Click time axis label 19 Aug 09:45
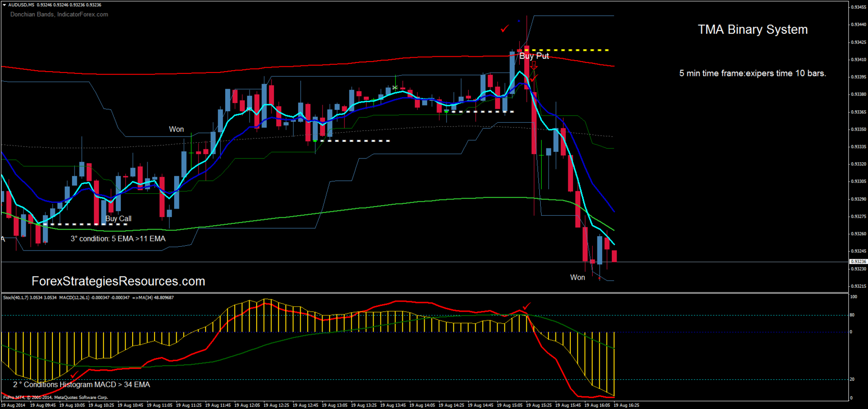Viewport: 868px width, 409px height. [43, 405]
